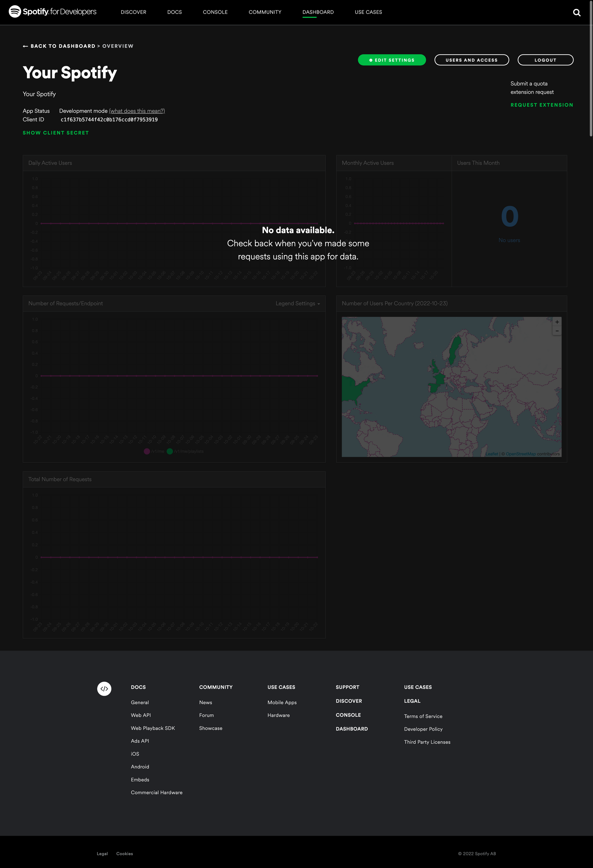Click the '© 2022 Spotify AB' text
Screen dimensions: 593x868
click(x=477, y=854)
